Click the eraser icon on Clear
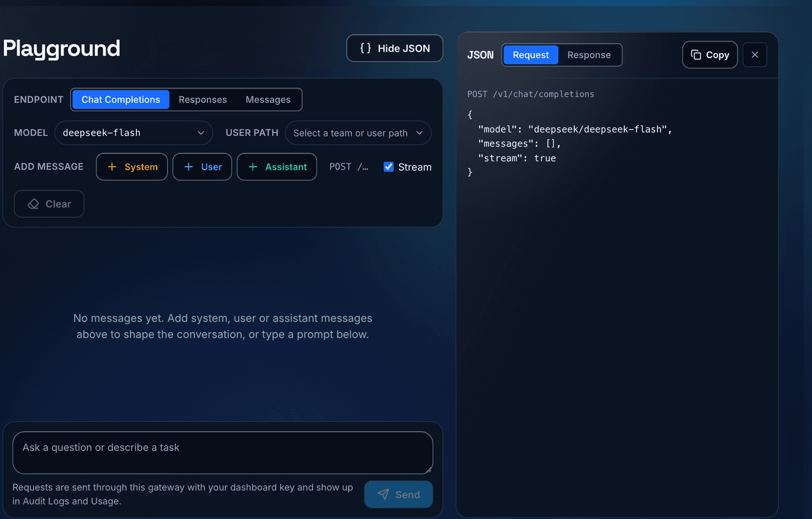Viewport: 812px width, 519px height. 33,204
